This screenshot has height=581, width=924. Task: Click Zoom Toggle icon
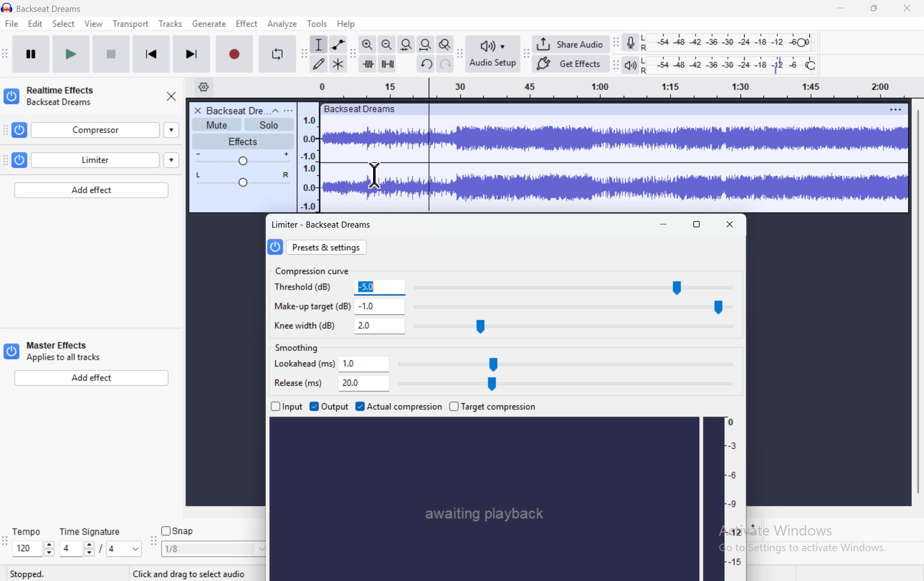[x=444, y=45]
